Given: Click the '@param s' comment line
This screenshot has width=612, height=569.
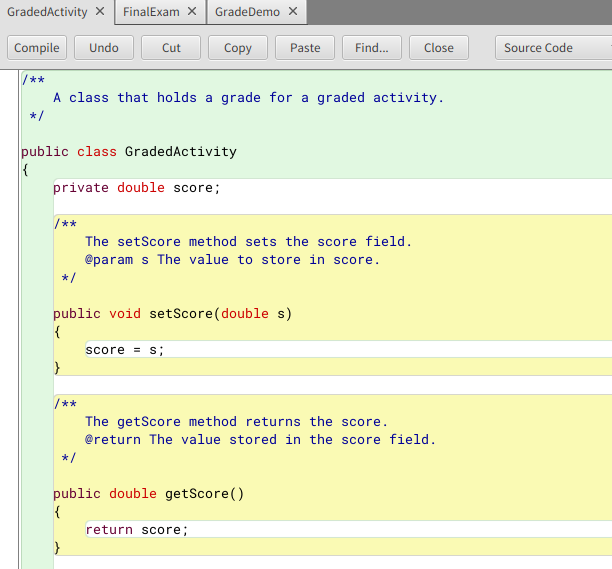Looking at the screenshot, I should pos(232,260).
